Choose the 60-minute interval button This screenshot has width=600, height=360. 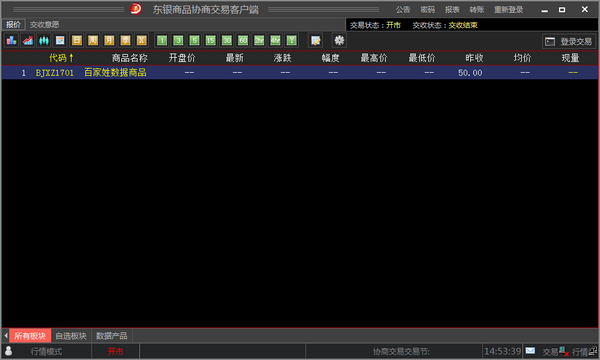(243, 40)
